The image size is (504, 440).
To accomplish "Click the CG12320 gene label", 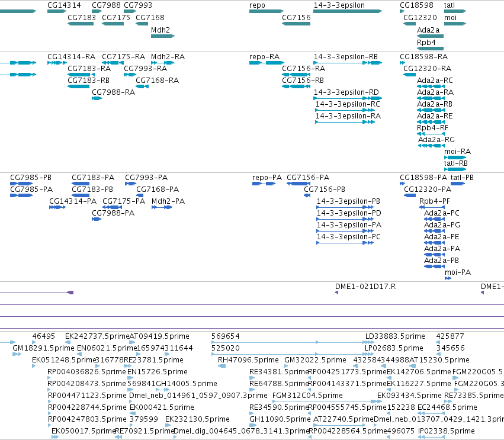I will (x=420, y=17).
